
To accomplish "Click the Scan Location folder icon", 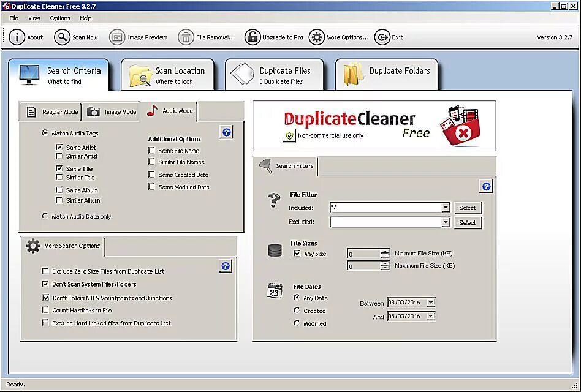I will tap(140, 75).
